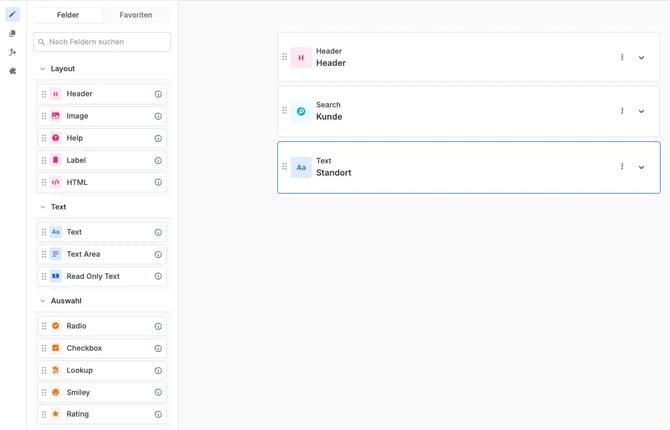Click the Radio label in palette
Screen dimensions: 670x430
pos(76,326)
